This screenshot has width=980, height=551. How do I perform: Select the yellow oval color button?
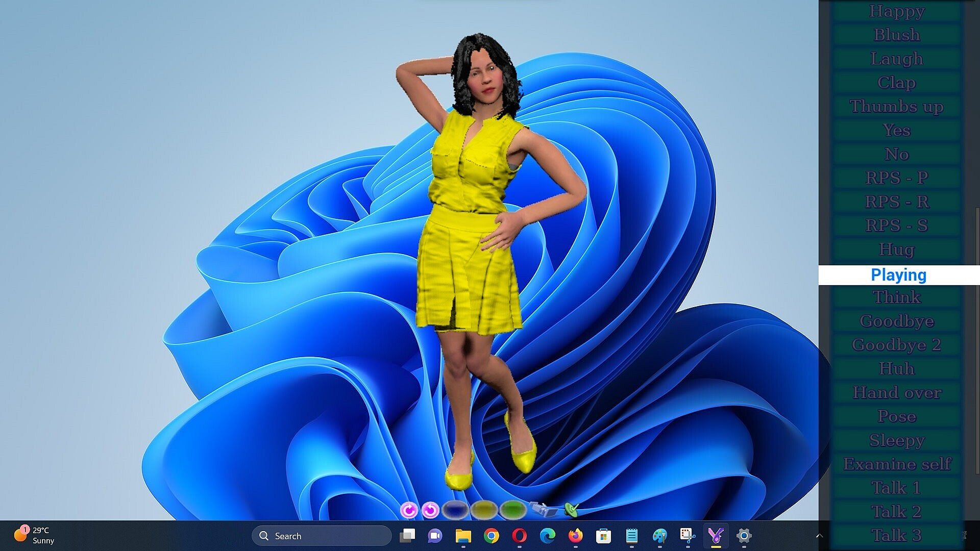(x=484, y=509)
